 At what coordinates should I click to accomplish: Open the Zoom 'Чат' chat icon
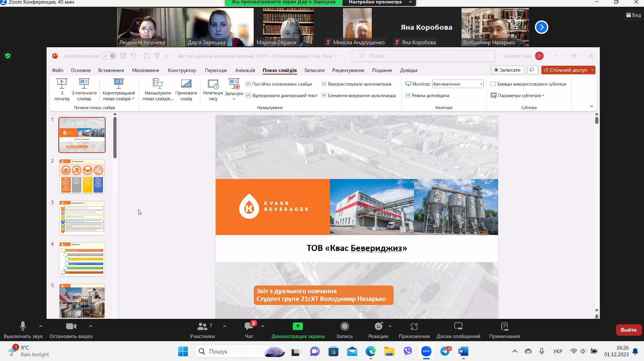tap(249, 326)
